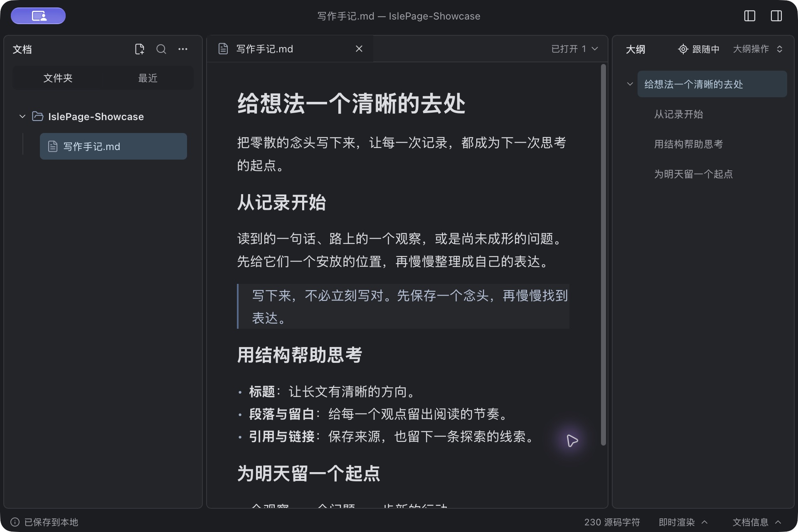The width and height of the screenshot is (798, 532).
Task: Switch to the 文件夹 tab
Action: tap(58, 78)
